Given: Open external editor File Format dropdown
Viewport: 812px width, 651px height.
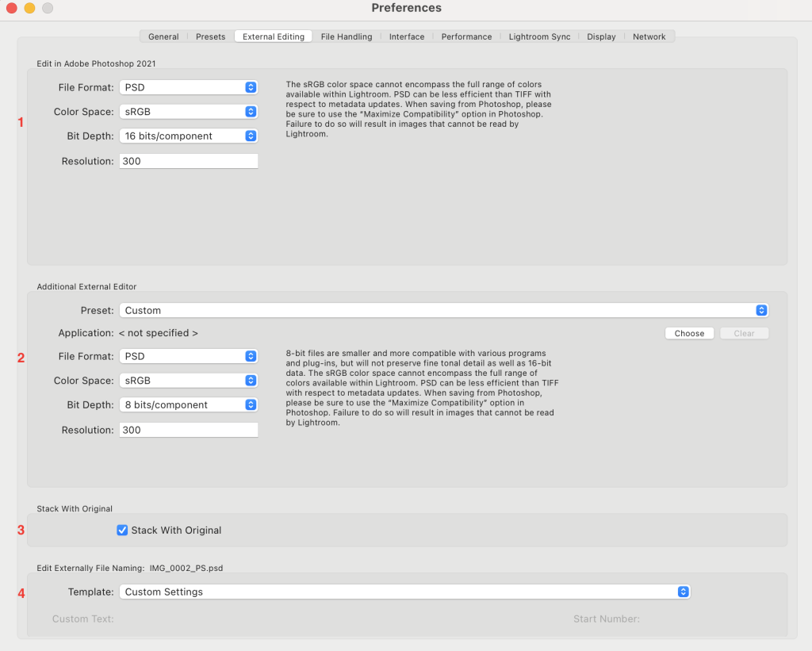Looking at the screenshot, I should pyautogui.click(x=189, y=357).
